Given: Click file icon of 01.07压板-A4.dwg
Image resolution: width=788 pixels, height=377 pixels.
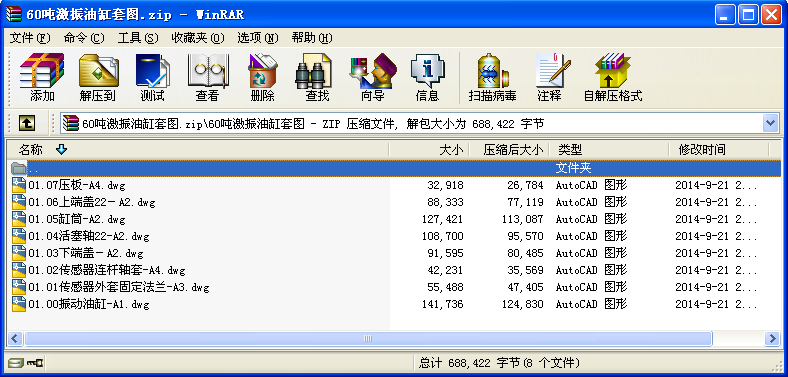Looking at the screenshot, I should coord(19,184).
